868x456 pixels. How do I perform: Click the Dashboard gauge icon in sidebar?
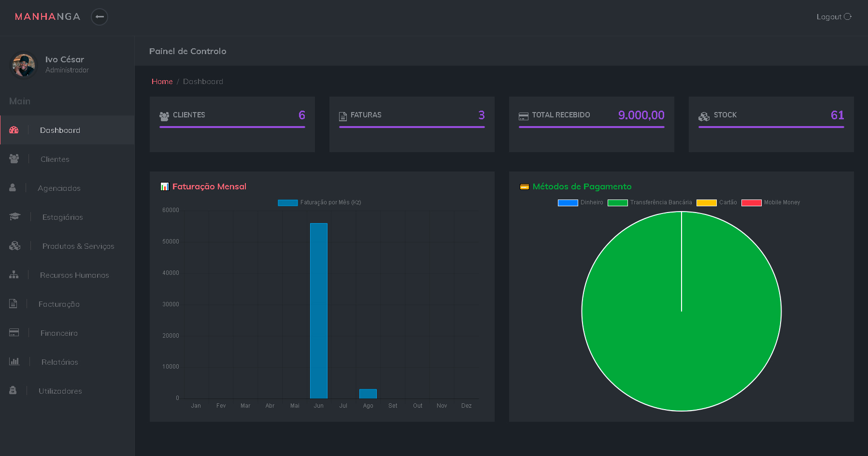click(x=14, y=130)
